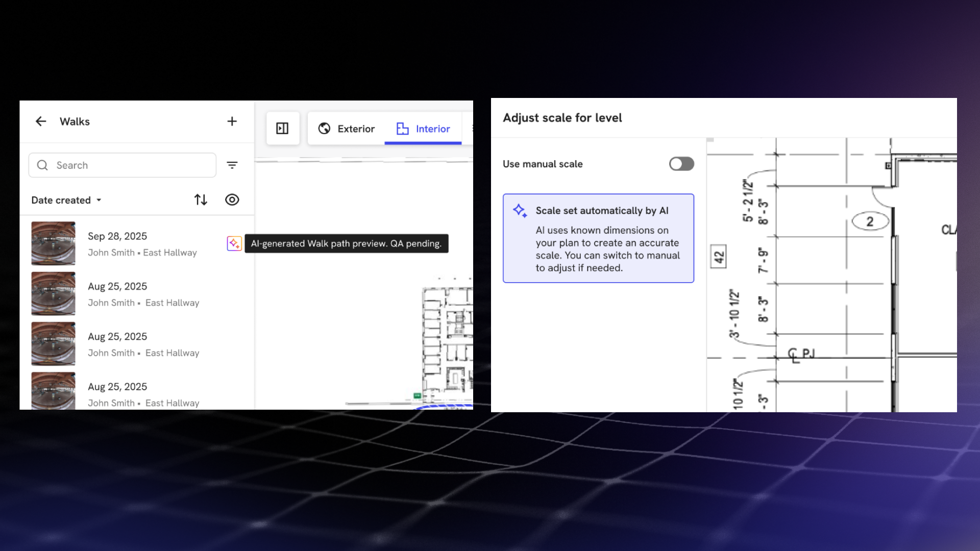
Task: Click the AI-generated walk path sparkle icon
Action: (x=234, y=243)
